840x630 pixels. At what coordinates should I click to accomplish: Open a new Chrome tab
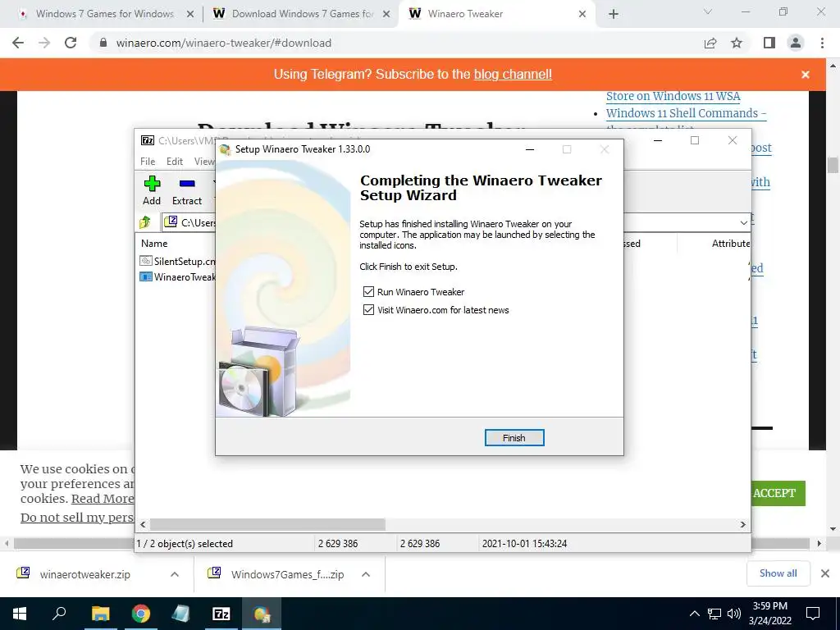click(614, 14)
